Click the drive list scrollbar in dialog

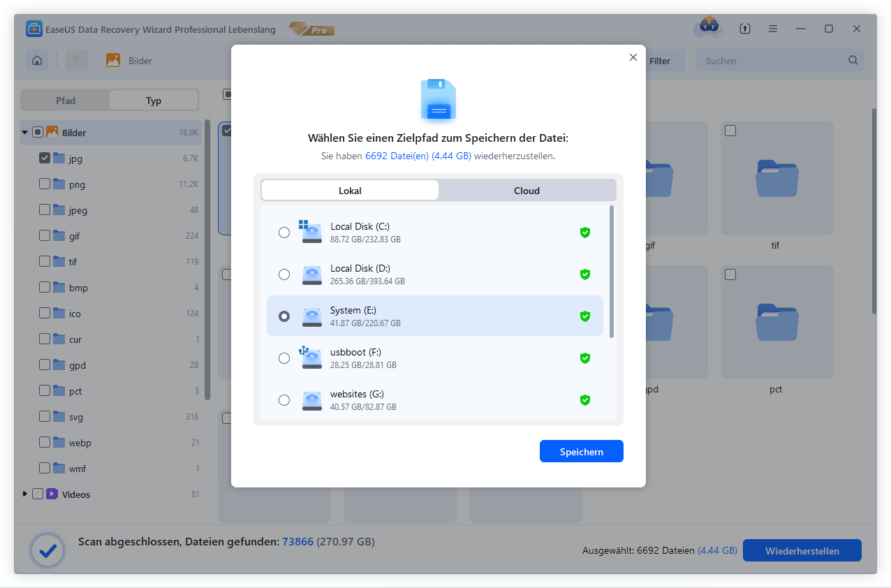tap(612, 271)
